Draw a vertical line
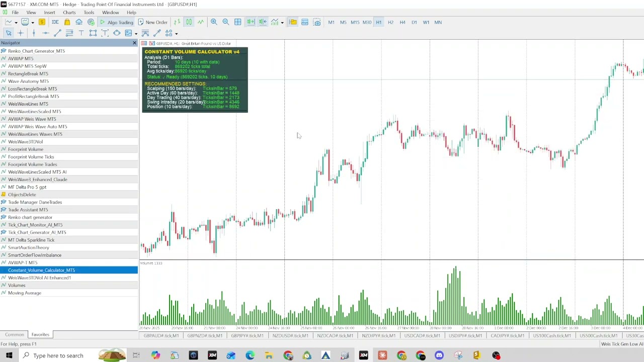This screenshot has width=644, height=362. (x=34, y=33)
